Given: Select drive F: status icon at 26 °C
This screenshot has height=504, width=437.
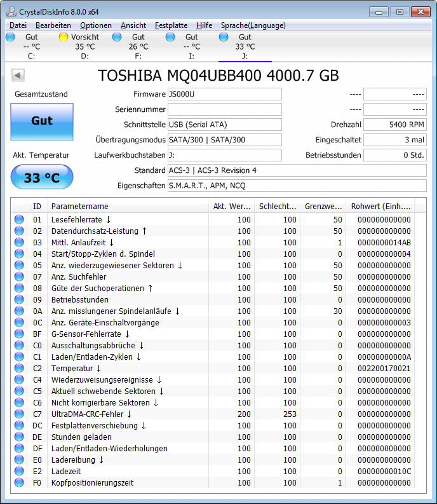Looking at the screenshot, I should tap(117, 37).
